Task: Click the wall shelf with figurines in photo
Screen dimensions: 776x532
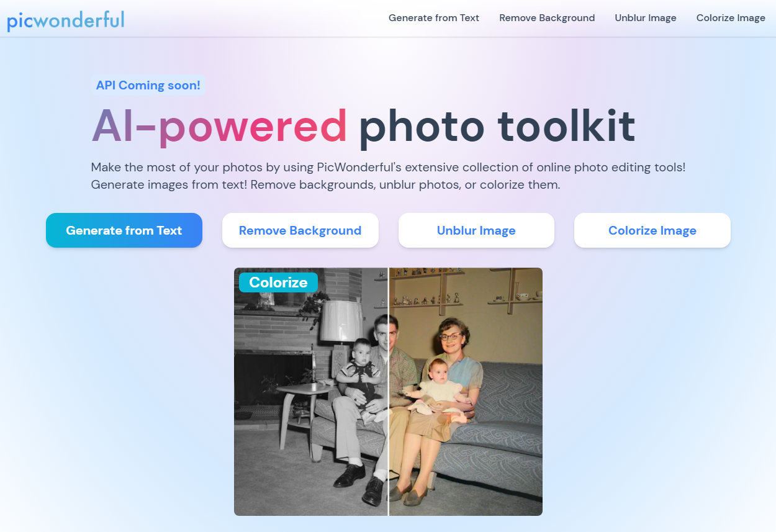Action: tap(428, 287)
